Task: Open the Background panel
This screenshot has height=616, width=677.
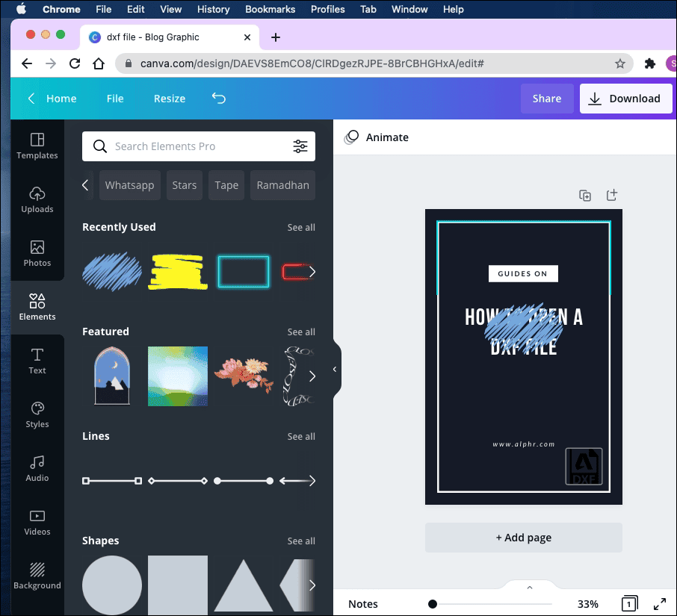Action: click(37, 575)
